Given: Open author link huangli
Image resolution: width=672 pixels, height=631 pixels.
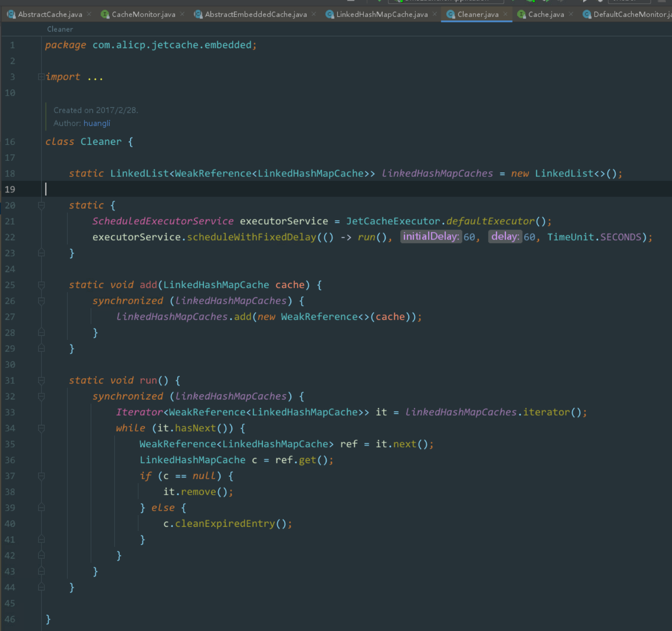Looking at the screenshot, I should click(x=97, y=123).
